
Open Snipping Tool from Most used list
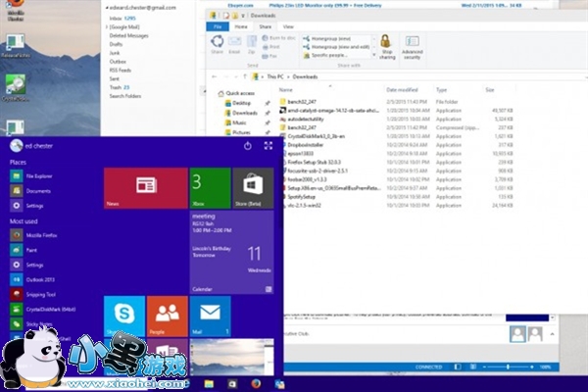pos(41,293)
